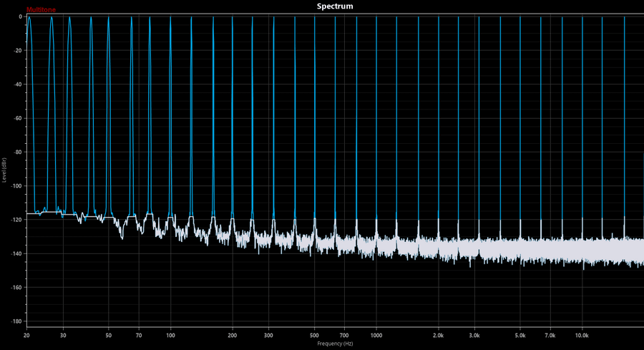Select the -20 level axis tick

[x=19, y=51]
